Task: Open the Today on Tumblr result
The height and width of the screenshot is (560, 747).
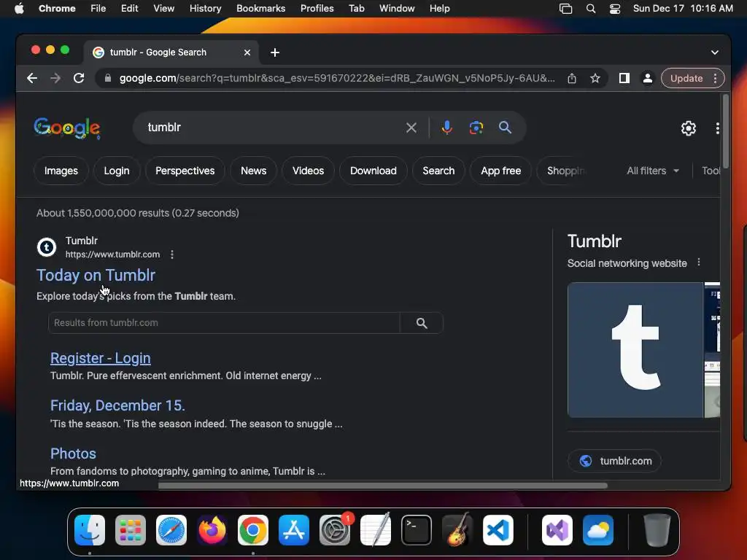Action: click(x=96, y=275)
